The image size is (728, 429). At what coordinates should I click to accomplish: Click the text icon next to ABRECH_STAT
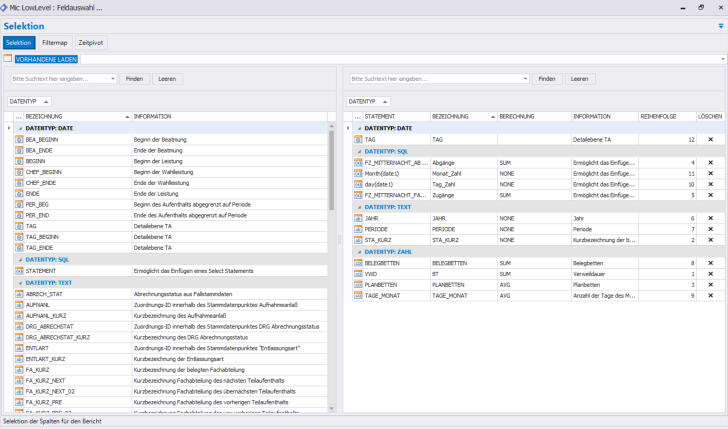click(19, 294)
